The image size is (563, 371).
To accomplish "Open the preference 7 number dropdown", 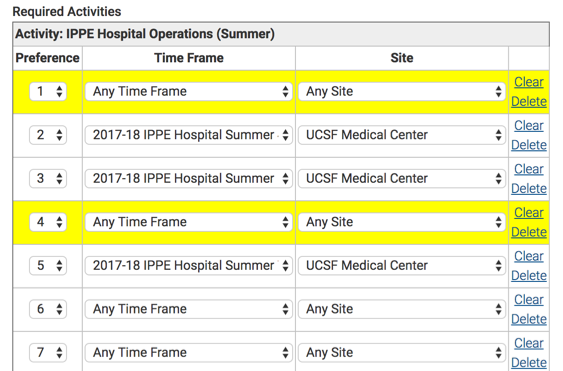I will pos(48,352).
